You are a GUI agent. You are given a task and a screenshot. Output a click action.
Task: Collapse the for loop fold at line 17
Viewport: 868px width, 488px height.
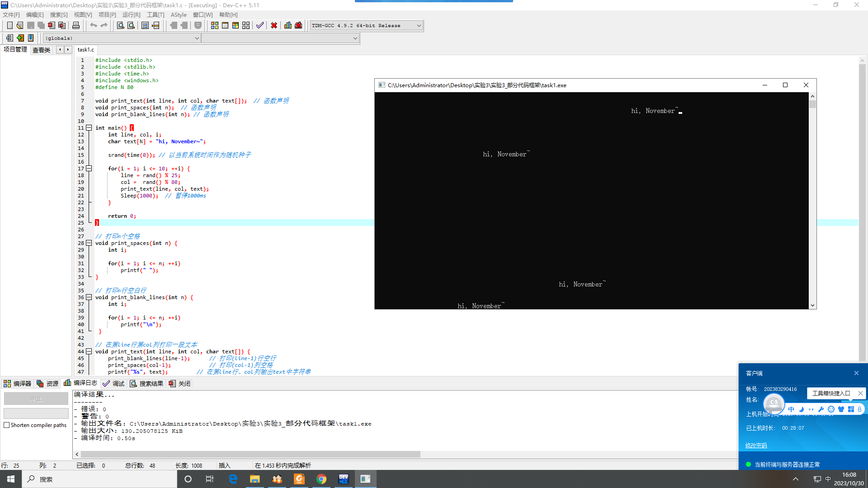[x=89, y=169]
